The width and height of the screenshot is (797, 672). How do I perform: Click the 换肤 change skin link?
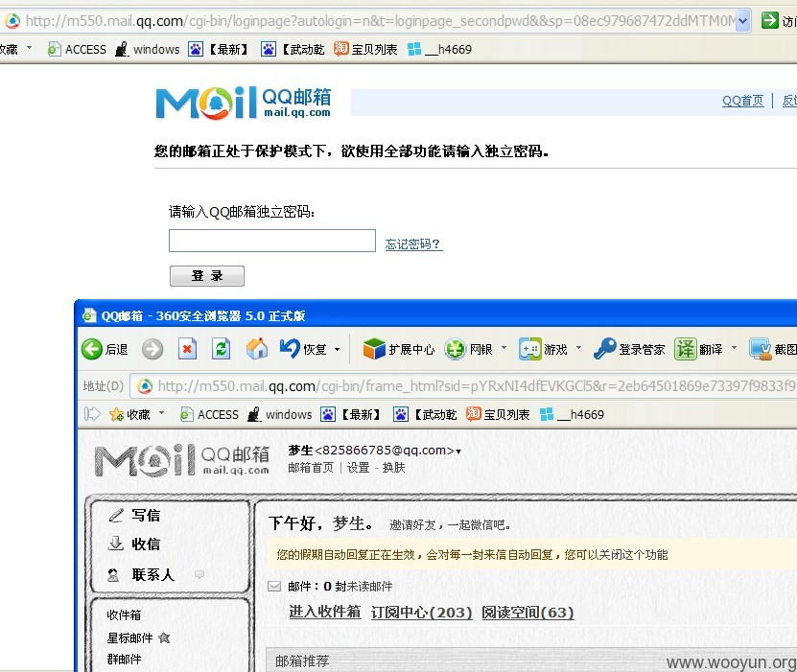pos(393,467)
